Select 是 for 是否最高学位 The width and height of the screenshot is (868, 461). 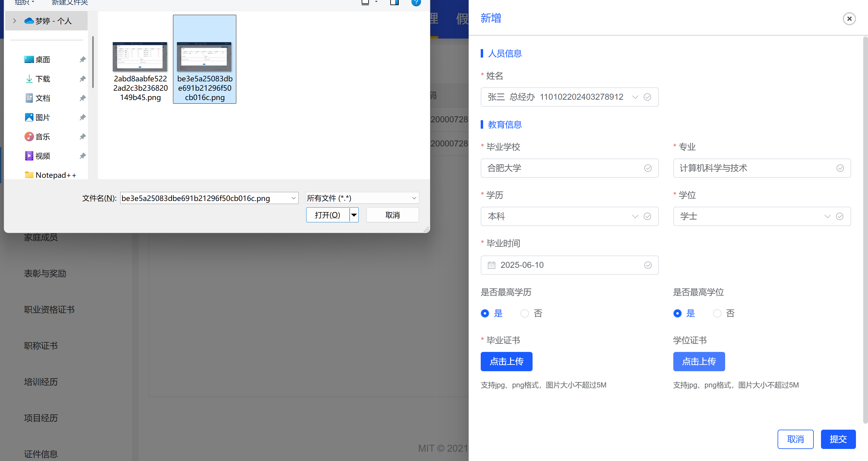coord(677,313)
